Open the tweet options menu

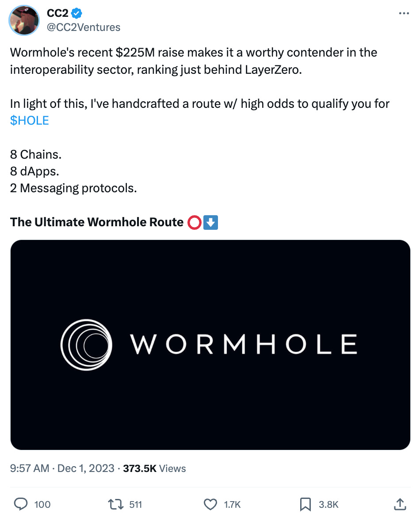coord(404,13)
